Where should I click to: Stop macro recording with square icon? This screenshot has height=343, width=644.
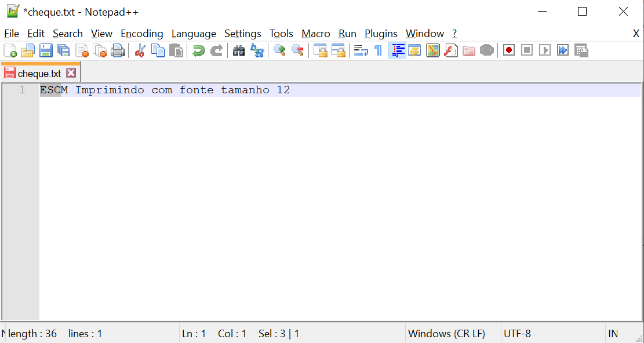pos(527,50)
